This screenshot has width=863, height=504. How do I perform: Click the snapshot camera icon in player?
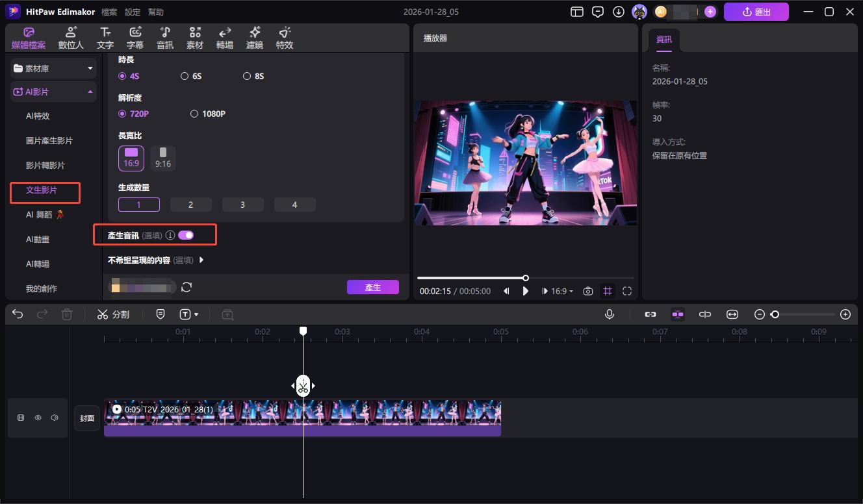[587, 292]
